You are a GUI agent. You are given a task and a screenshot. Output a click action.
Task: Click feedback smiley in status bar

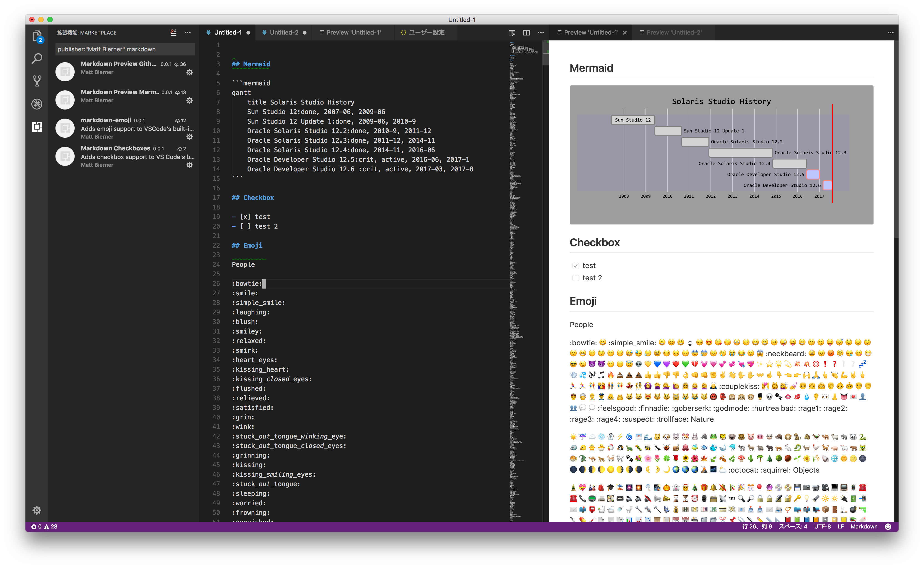pyautogui.click(x=888, y=526)
